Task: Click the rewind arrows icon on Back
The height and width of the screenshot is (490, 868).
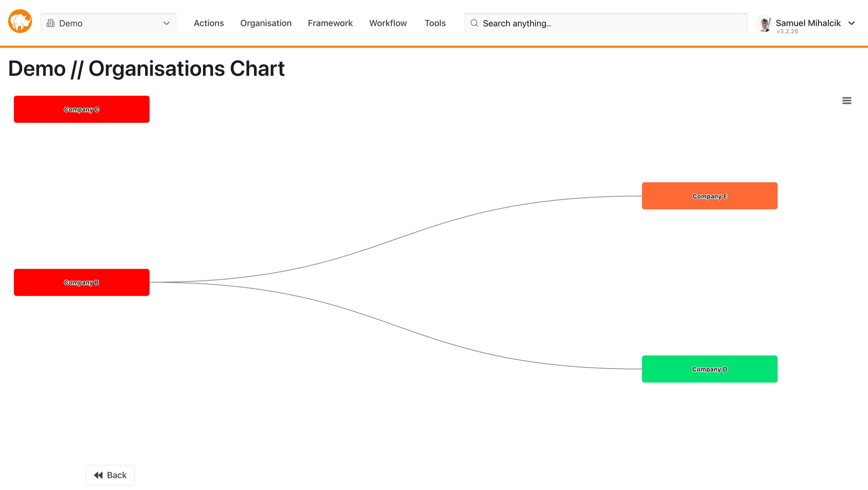Action: point(98,475)
